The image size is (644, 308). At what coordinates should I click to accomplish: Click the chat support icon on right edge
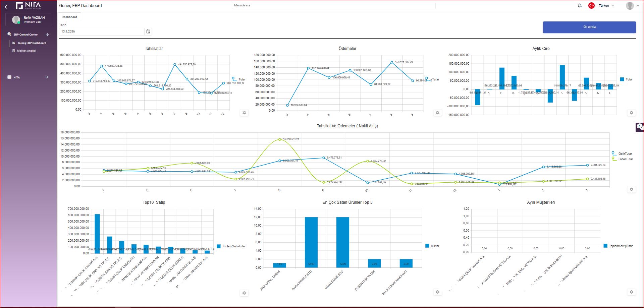pyautogui.click(x=640, y=127)
